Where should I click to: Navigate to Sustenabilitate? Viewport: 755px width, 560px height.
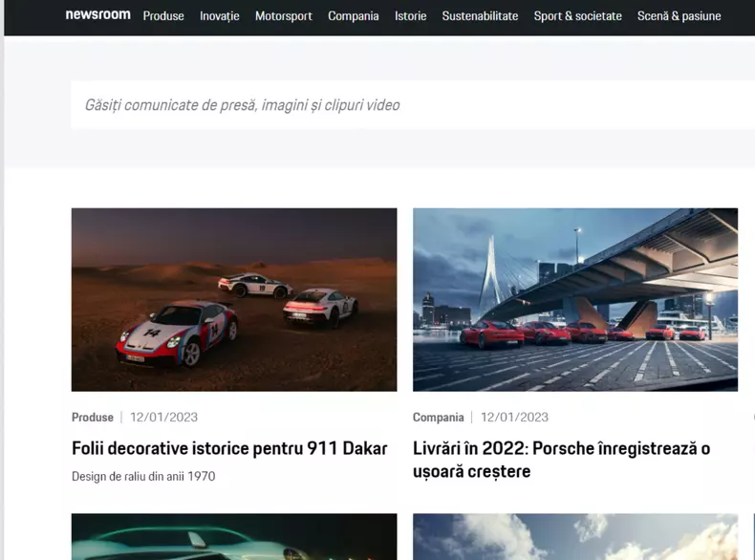(480, 16)
